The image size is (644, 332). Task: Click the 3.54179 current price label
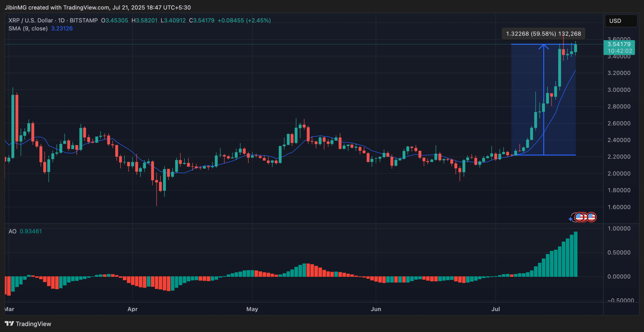(x=619, y=44)
